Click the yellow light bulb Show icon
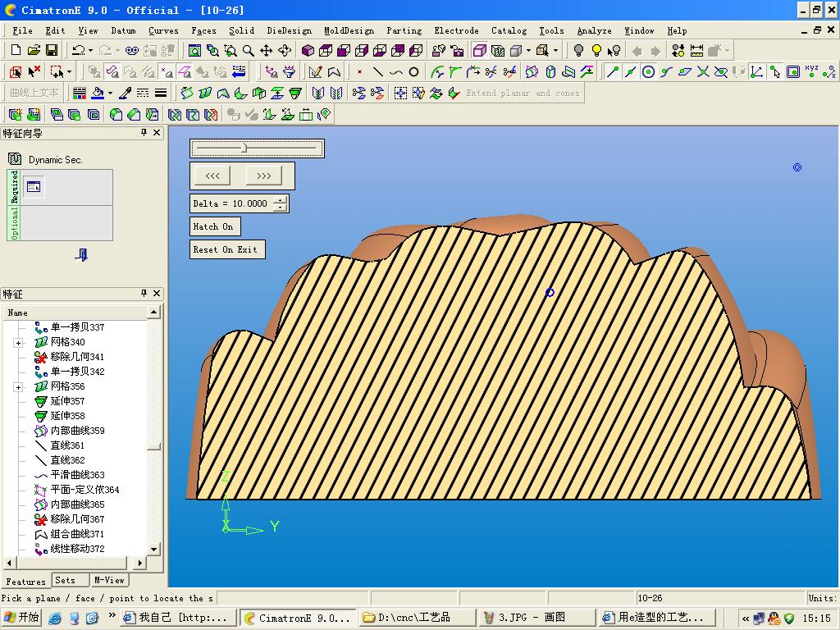Viewport: 840px width, 630px height. [x=596, y=50]
